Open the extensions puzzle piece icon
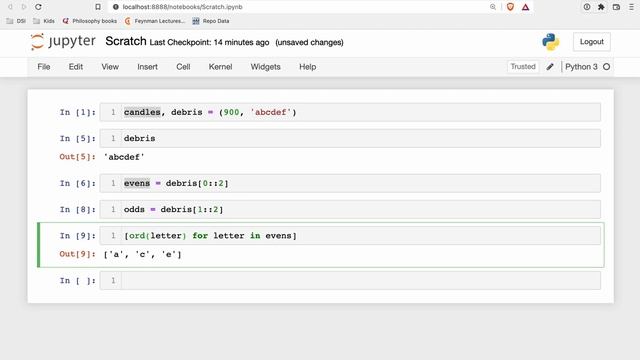 click(x=601, y=7)
